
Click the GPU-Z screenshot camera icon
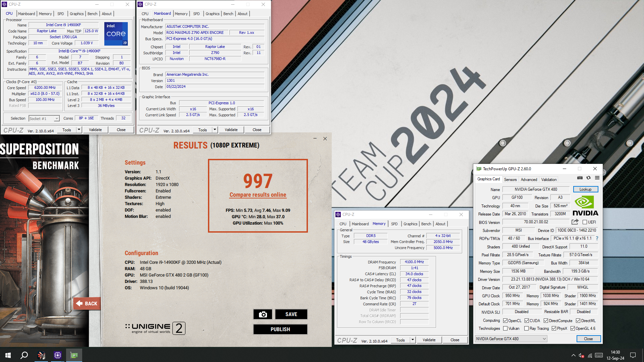[580, 178]
